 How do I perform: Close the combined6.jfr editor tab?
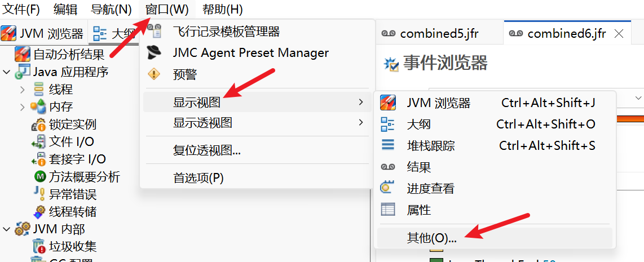coord(619,34)
